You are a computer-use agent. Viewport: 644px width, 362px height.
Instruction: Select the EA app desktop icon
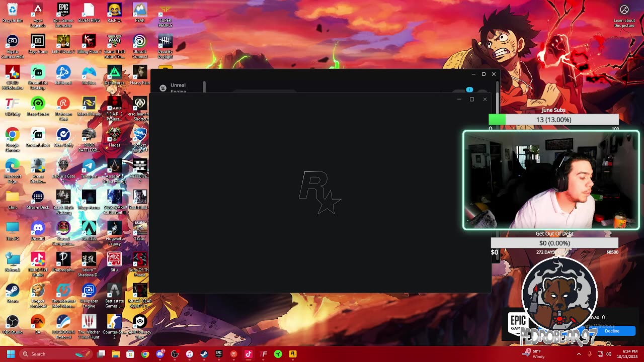click(x=38, y=325)
